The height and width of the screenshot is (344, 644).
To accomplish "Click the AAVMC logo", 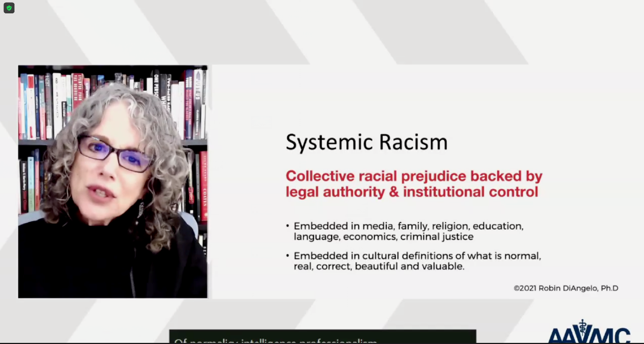I will pos(589,334).
